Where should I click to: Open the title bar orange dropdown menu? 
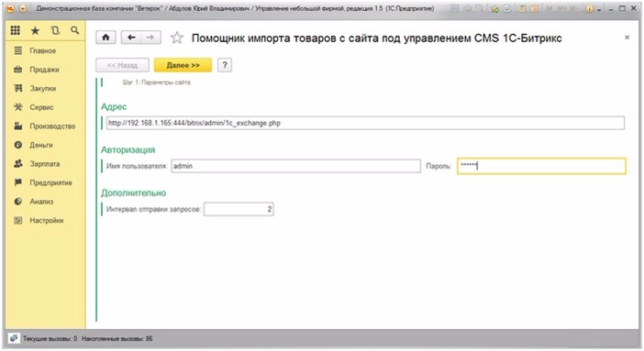(x=23, y=8)
